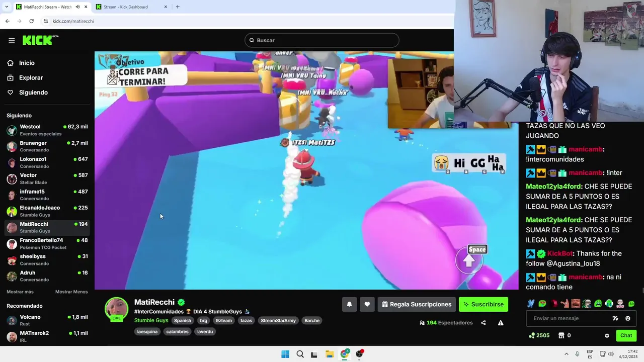Click KickBot username in chat

click(x=560, y=254)
